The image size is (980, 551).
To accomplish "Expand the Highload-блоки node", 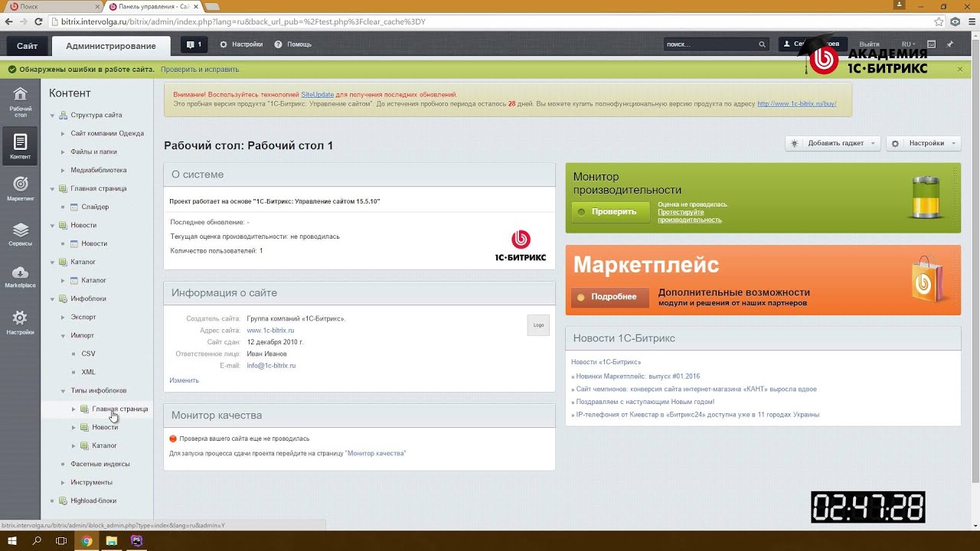I will [x=53, y=500].
